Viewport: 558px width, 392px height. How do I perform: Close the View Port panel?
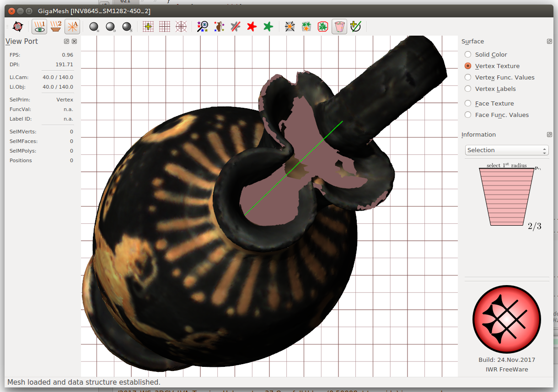[x=74, y=41]
